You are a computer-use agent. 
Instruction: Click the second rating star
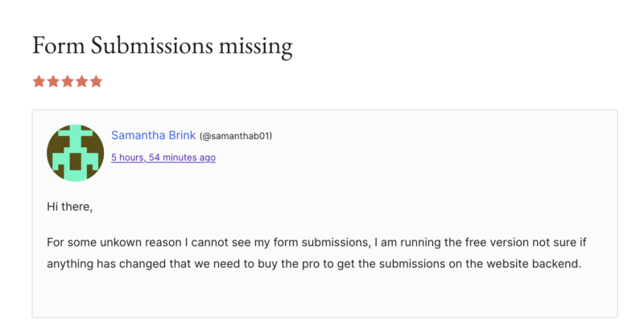(53, 81)
